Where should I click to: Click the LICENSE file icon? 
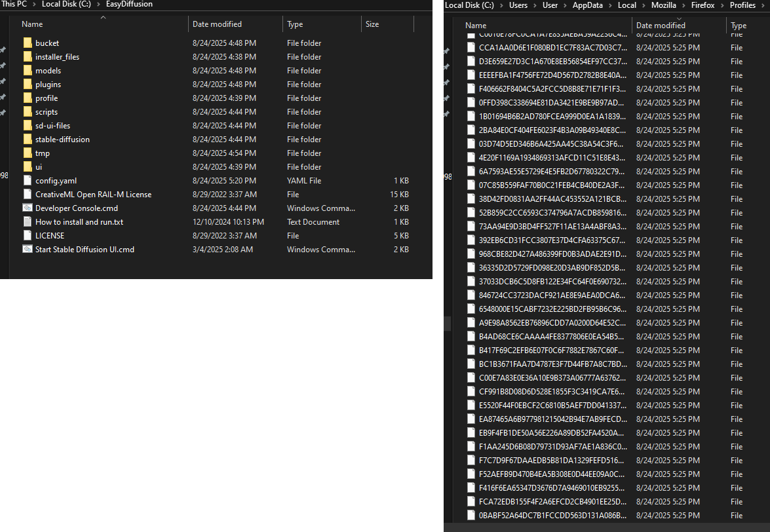point(28,236)
